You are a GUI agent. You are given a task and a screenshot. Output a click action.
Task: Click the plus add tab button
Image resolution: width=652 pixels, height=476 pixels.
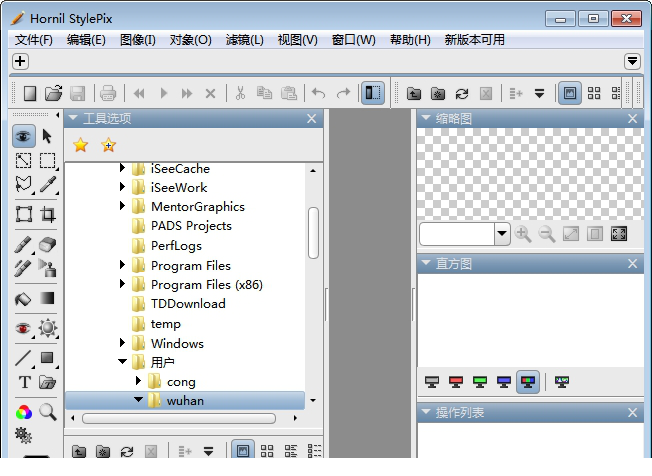(x=20, y=62)
